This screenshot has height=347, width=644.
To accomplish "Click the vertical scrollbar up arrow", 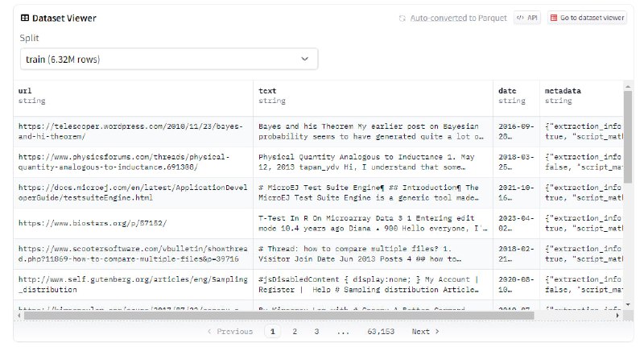I will pyautogui.click(x=628, y=87).
